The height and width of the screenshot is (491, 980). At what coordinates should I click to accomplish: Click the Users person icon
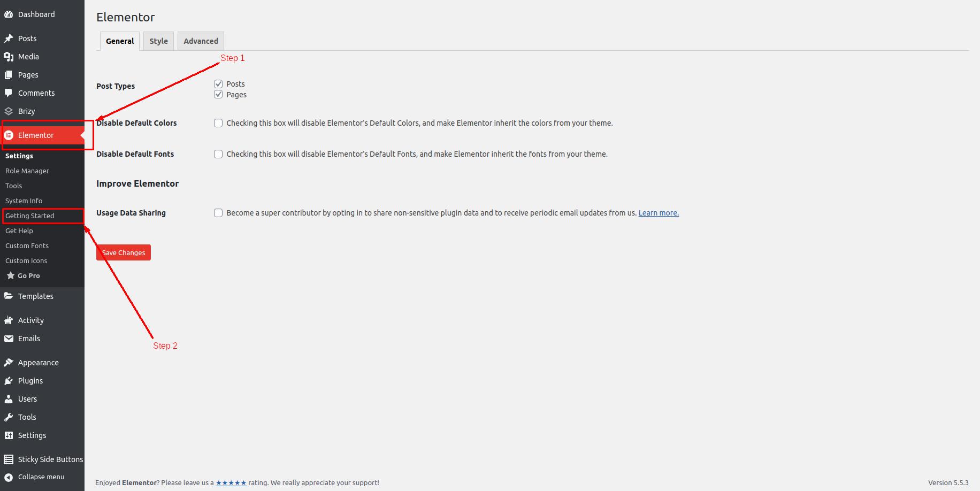pos(9,399)
